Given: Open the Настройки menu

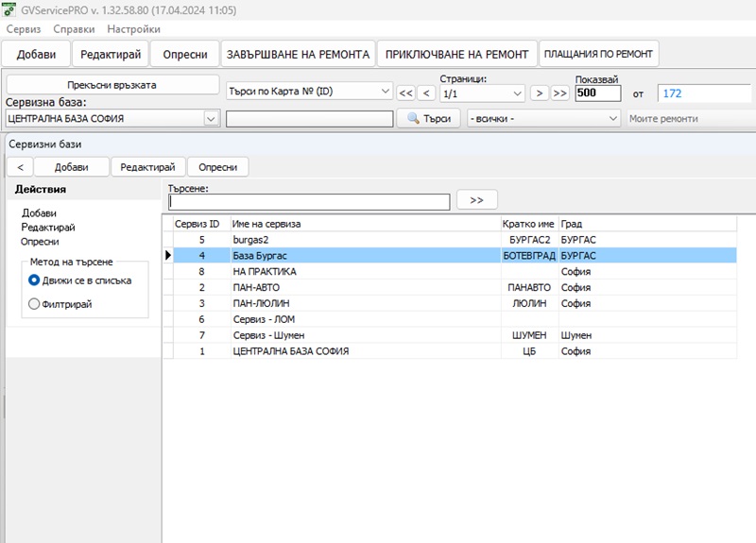Looking at the screenshot, I should [133, 29].
